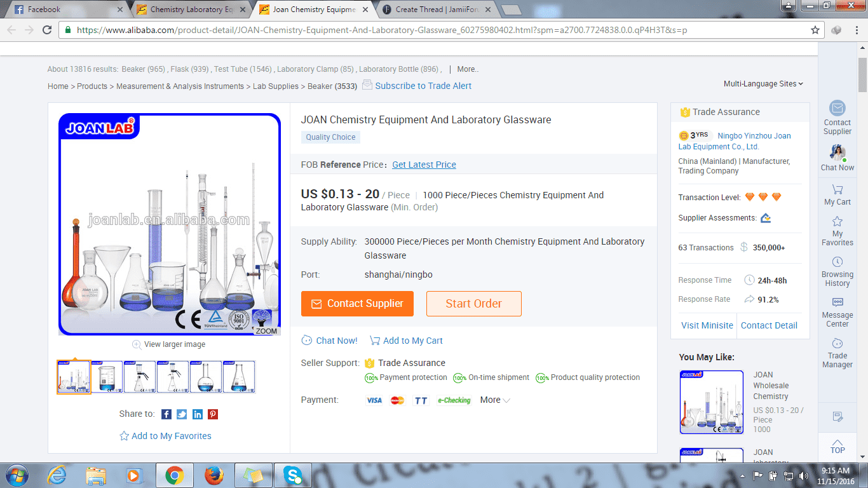Expand the More payment options

click(x=495, y=400)
